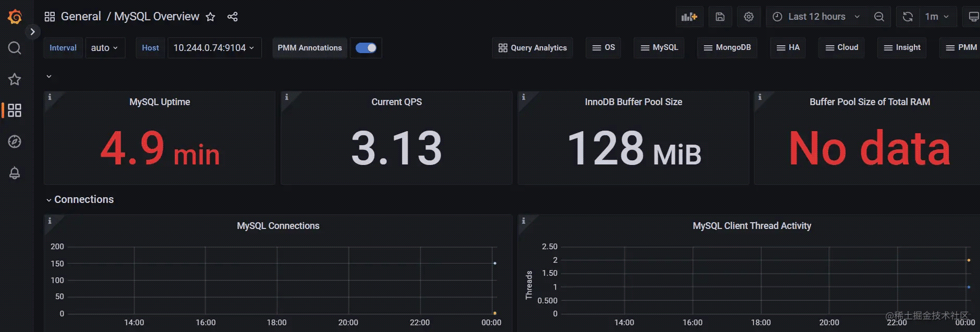Star the MySQL Overview dashboard
Screen dimensions: 980x332
210,17
